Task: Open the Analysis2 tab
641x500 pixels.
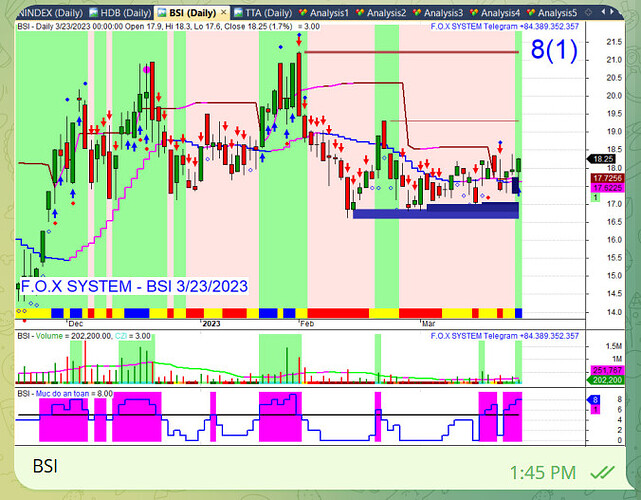Action: coord(381,13)
